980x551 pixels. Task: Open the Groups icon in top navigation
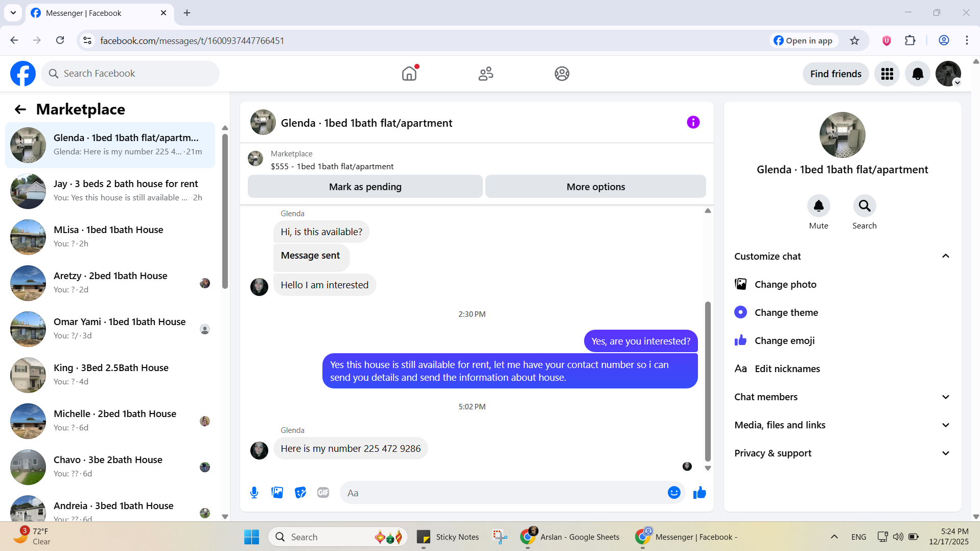click(x=562, y=74)
